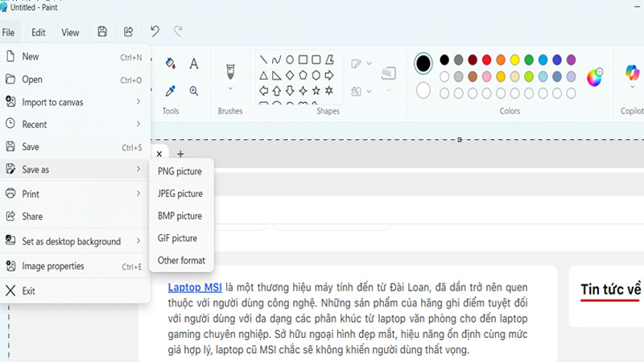This screenshot has height=362, width=644.
Task: Pick the pink color swatch
Action: [487, 76]
